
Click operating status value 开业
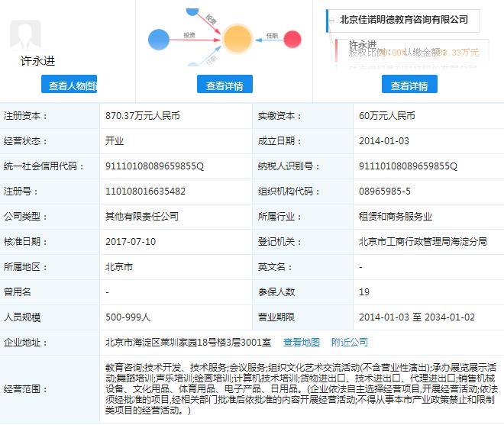pos(115,140)
